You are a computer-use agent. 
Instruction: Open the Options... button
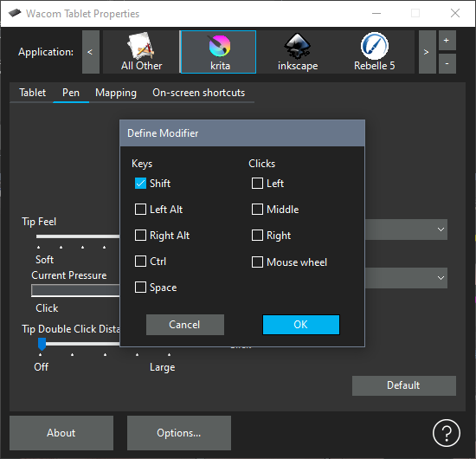click(179, 433)
